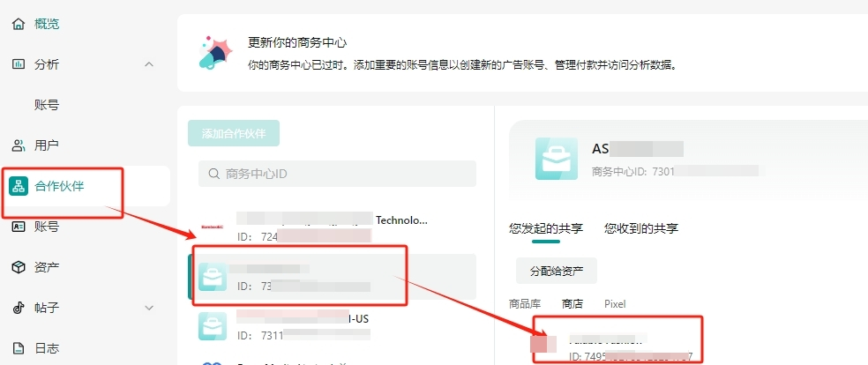Click the 用户 people icon
868x365 pixels.
[19, 145]
